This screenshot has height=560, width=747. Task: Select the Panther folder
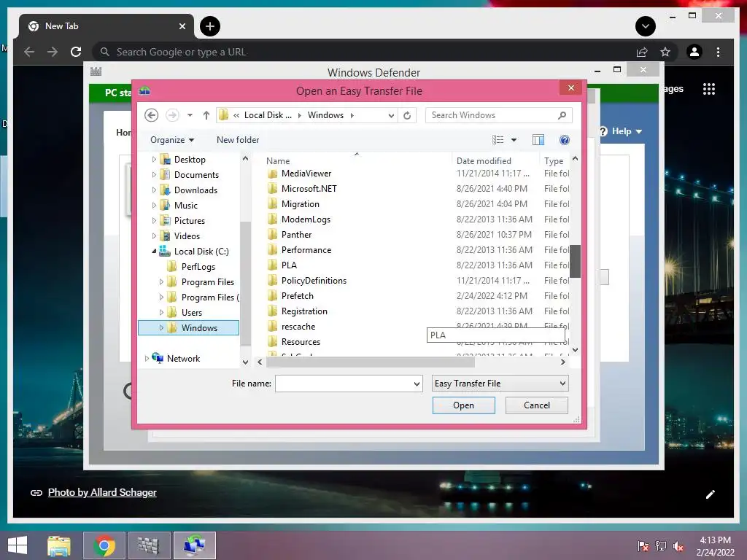click(x=296, y=234)
